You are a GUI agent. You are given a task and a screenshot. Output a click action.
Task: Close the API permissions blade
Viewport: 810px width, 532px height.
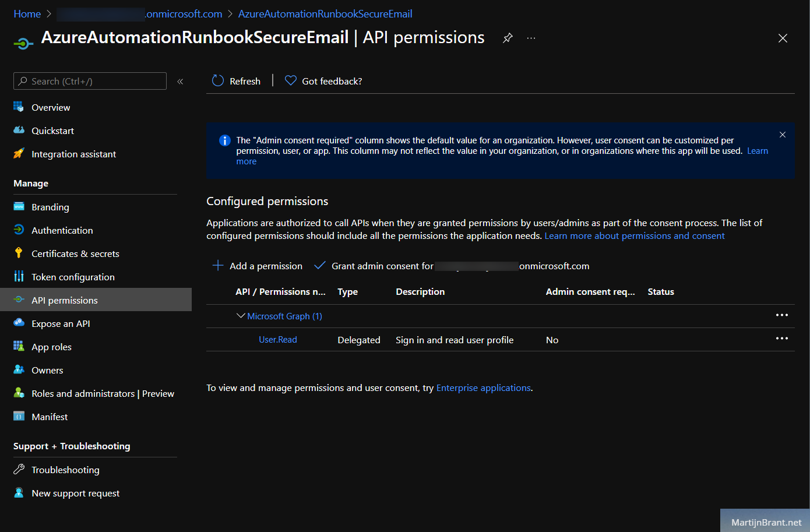click(x=783, y=38)
